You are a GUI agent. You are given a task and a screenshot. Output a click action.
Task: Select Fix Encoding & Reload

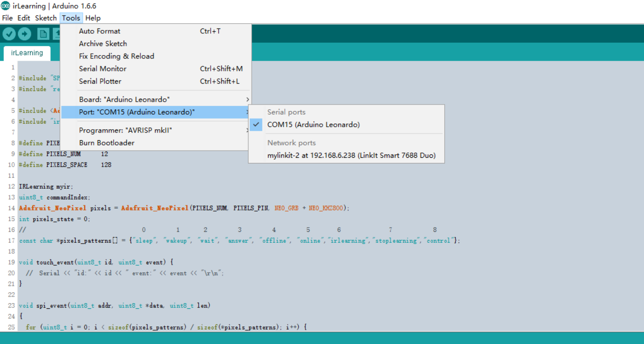point(156,56)
